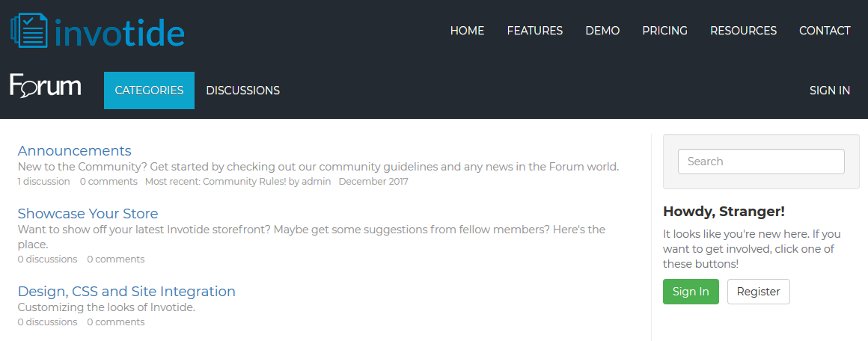
Task: Go to the Features page
Action: [534, 31]
